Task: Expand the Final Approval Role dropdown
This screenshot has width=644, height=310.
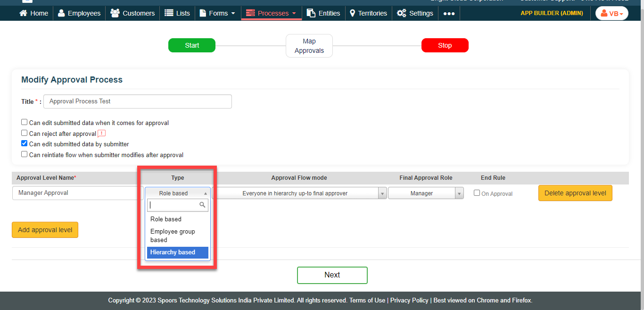Action: [x=426, y=193]
